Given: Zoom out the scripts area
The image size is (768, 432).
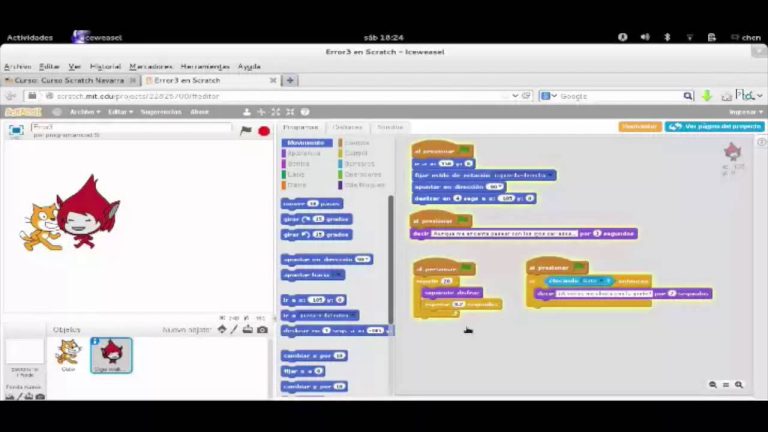Looking at the screenshot, I should (x=713, y=384).
